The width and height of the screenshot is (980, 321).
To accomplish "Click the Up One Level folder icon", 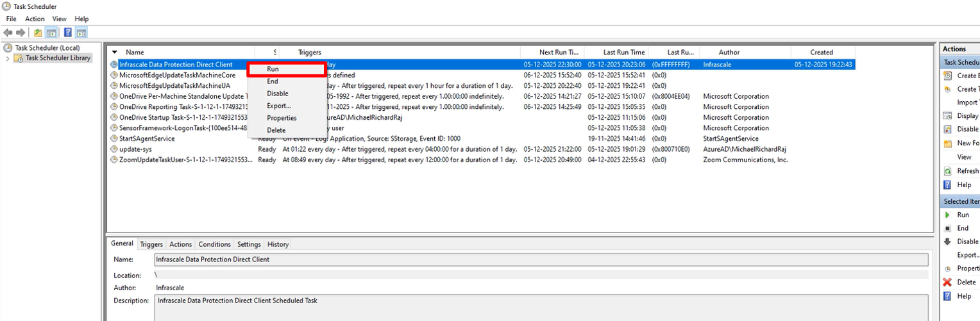I will pyautogui.click(x=38, y=33).
